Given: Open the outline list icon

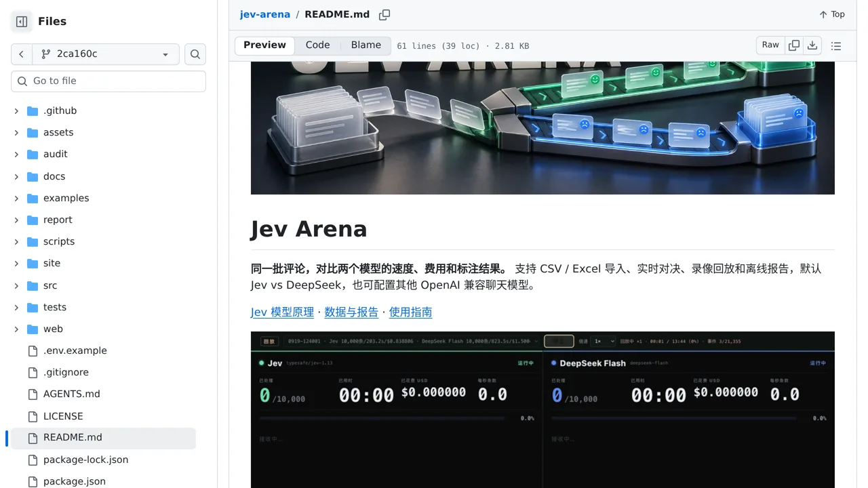Looking at the screenshot, I should coord(836,46).
